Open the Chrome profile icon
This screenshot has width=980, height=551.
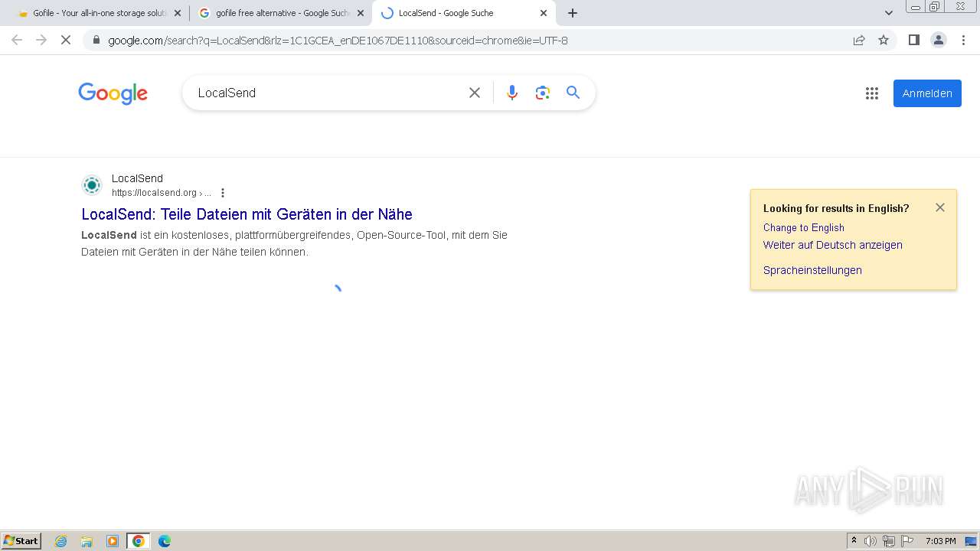tap(939, 40)
